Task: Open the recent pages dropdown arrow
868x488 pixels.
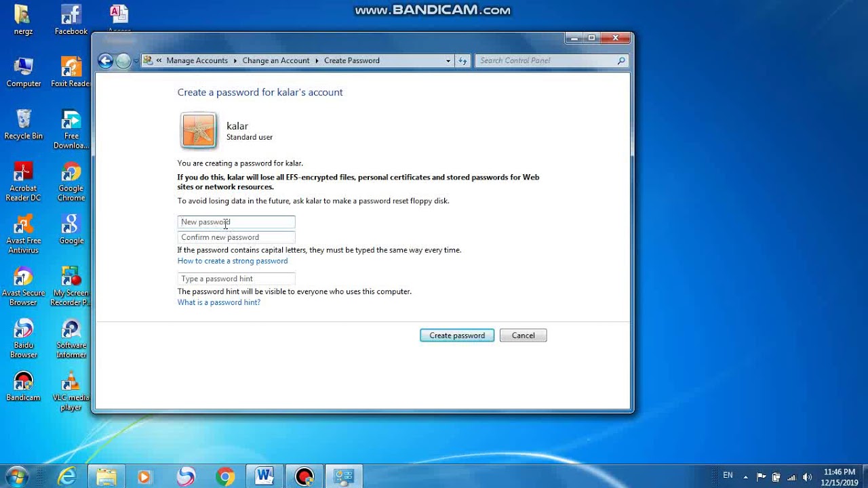Action: 136,60
